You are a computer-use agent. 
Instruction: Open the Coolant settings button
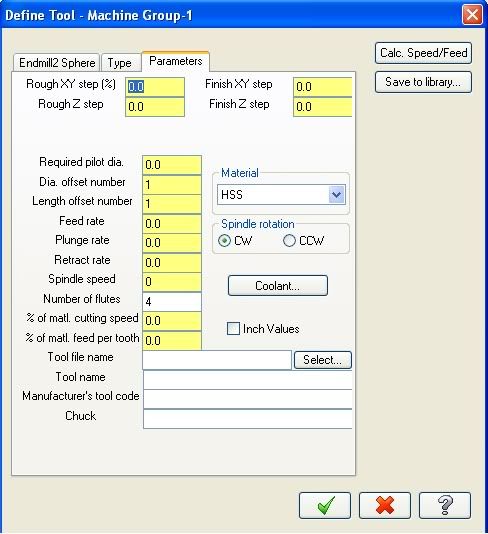click(x=278, y=285)
